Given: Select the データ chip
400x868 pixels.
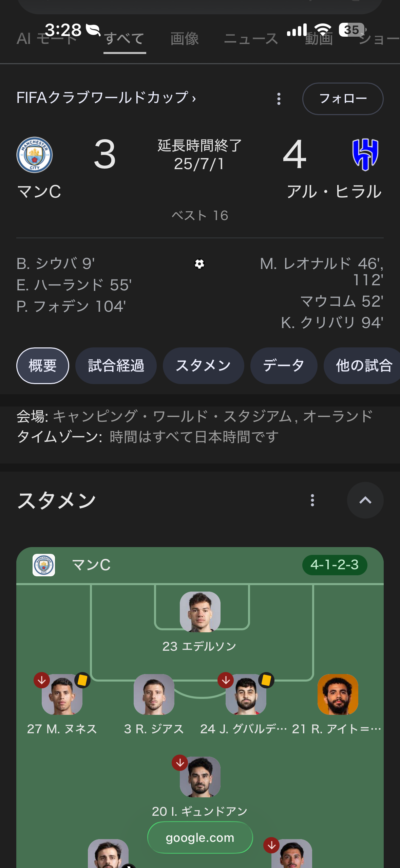Looking at the screenshot, I should [x=284, y=366].
